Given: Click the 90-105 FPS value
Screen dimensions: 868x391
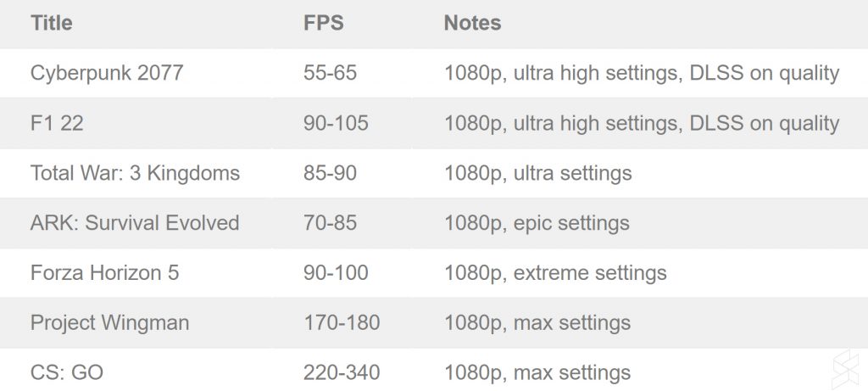Looking at the screenshot, I should tap(336, 124).
